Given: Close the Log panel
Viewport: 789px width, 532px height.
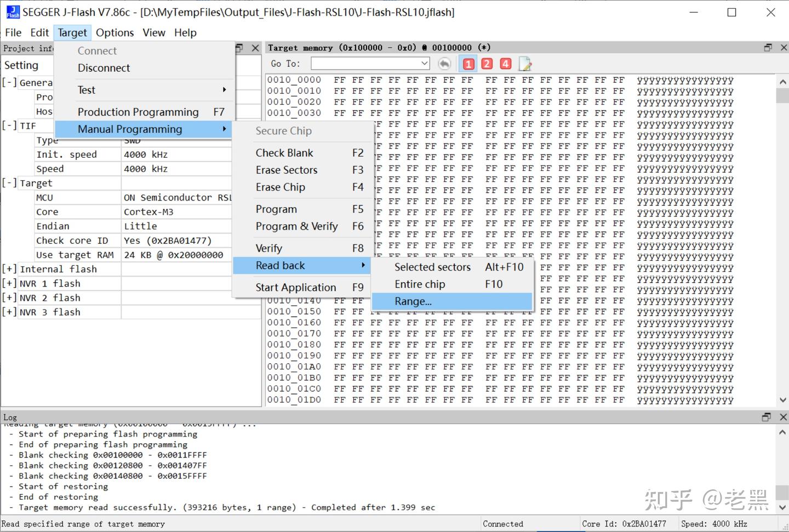Looking at the screenshot, I should click(783, 417).
